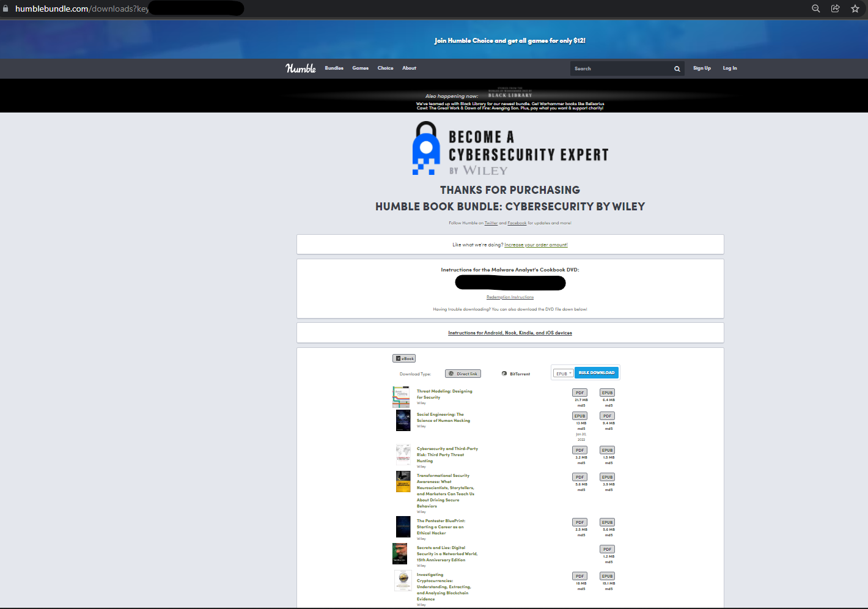Click the Join Humble Choice banner text
The image size is (868, 609).
click(x=510, y=40)
